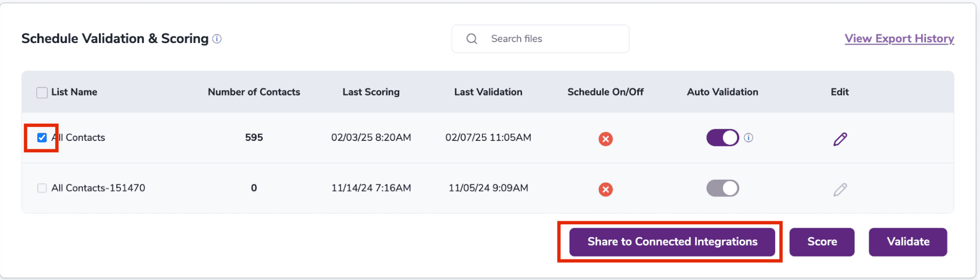The width and height of the screenshot is (980, 280).
Task: Click the info icon next to the Auto Validation toggle
Action: pos(748,138)
